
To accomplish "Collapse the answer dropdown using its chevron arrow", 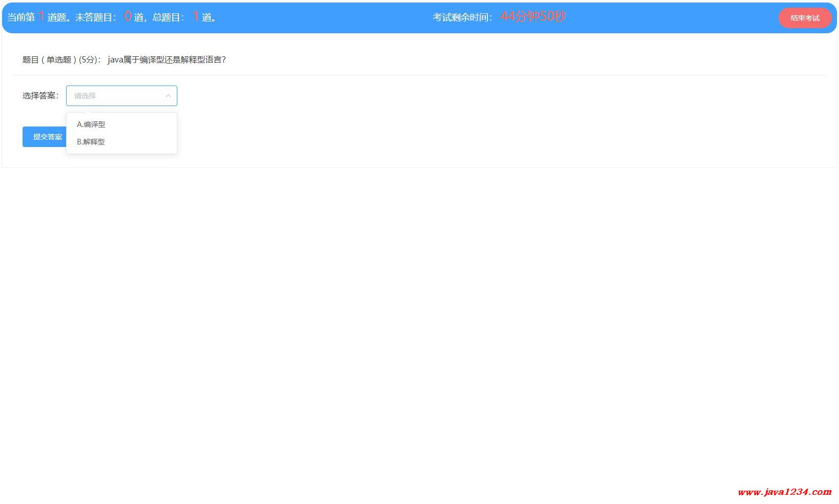I will 168,96.
